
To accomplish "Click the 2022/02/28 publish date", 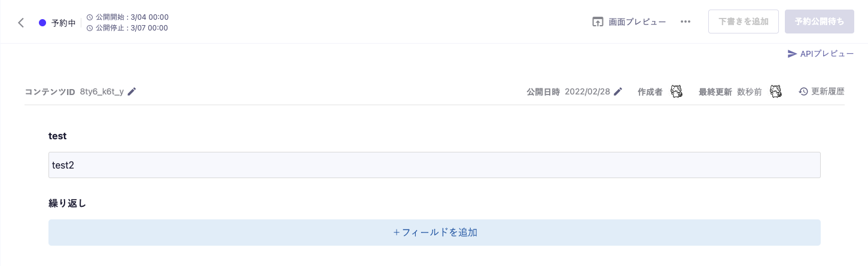I will tap(587, 92).
